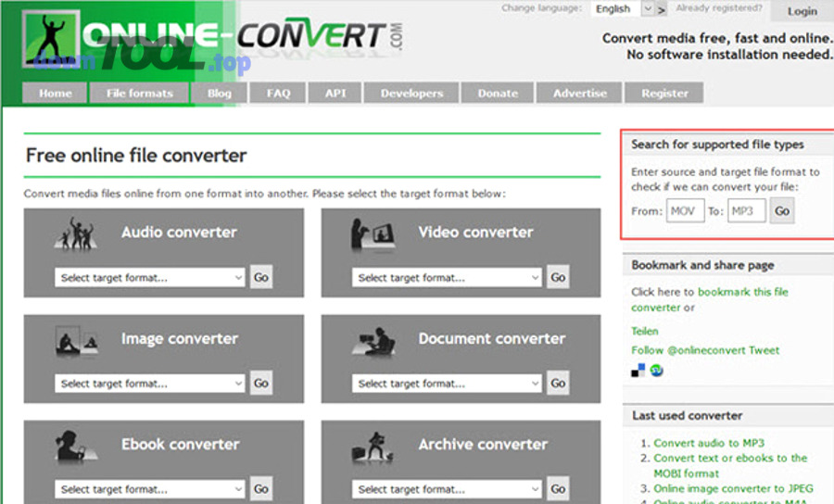
Task: Open the File formats menu tab
Action: [139, 93]
